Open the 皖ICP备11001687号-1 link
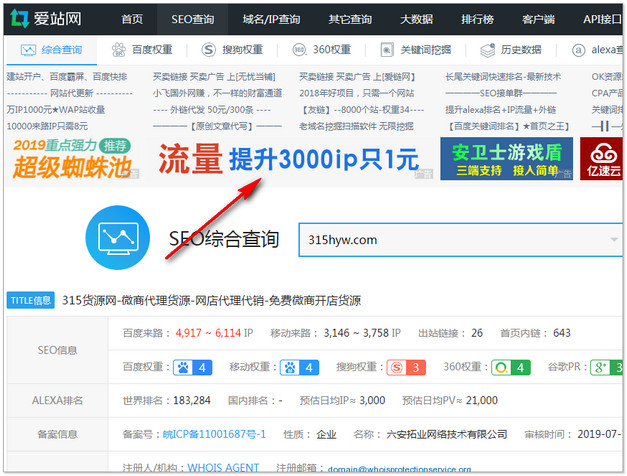Viewport: 627px width, 476px height. click(214, 434)
